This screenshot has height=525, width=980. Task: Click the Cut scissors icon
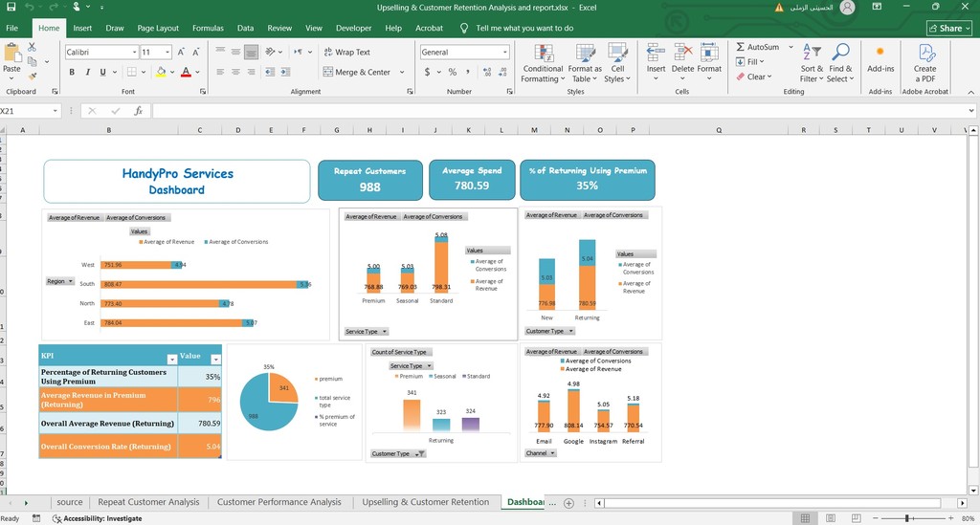point(32,48)
